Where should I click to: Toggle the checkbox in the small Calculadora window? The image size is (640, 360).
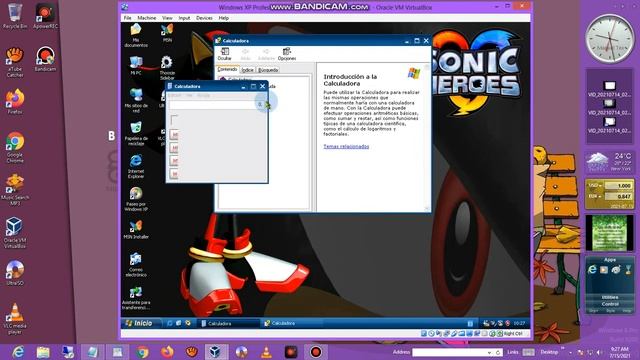[174, 120]
